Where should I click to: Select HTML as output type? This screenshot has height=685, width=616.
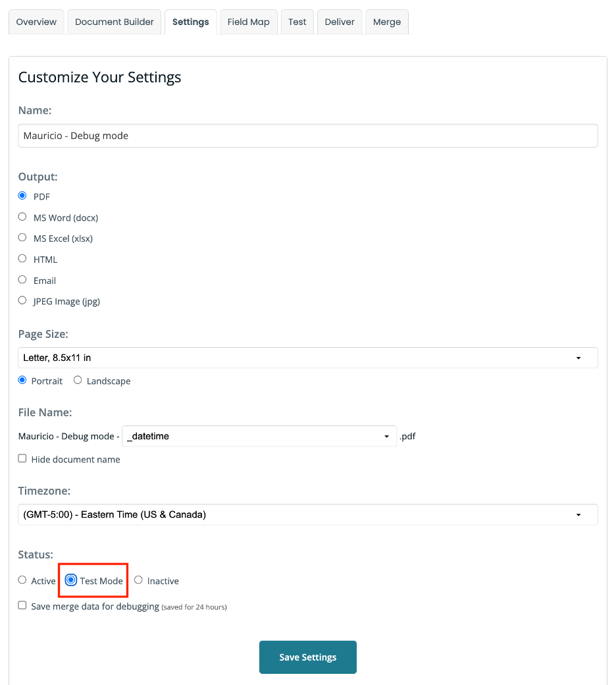(x=22, y=259)
